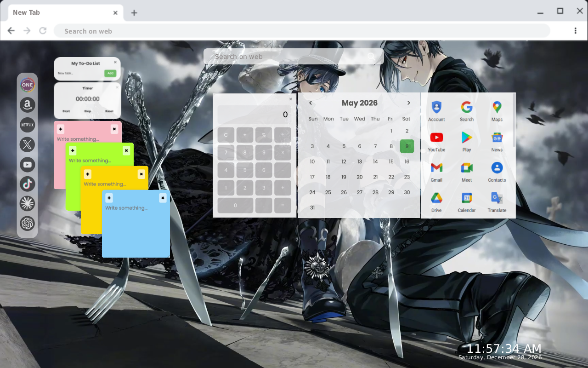Clear the calculator with the C key
Viewport: 588px width, 368px height.
tap(226, 135)
